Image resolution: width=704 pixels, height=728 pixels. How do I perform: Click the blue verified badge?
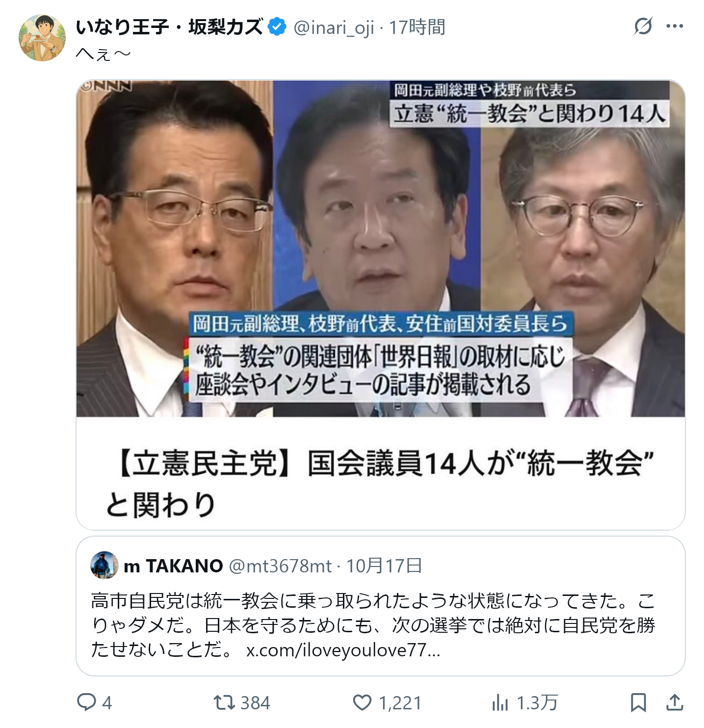[x=278, y=27]
